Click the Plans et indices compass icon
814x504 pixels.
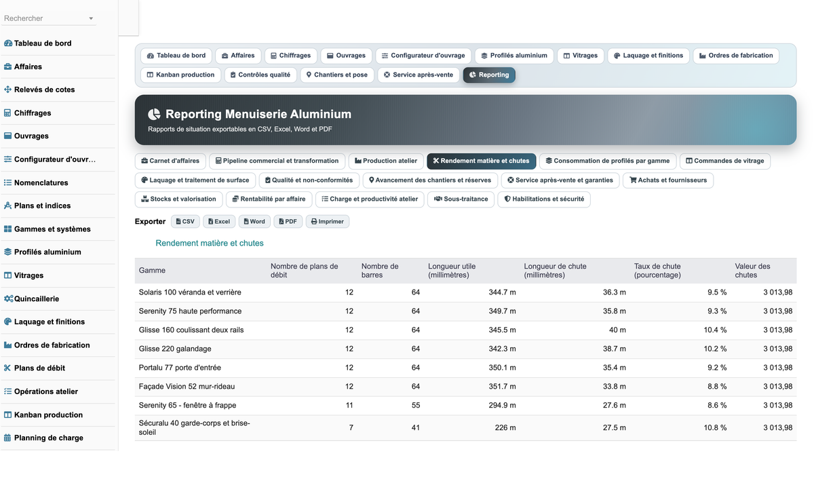[8, 206]
